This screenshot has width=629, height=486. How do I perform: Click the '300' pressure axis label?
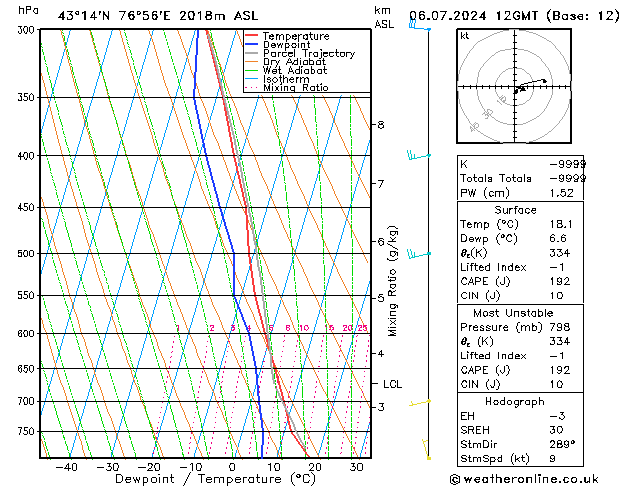point(28,30)
